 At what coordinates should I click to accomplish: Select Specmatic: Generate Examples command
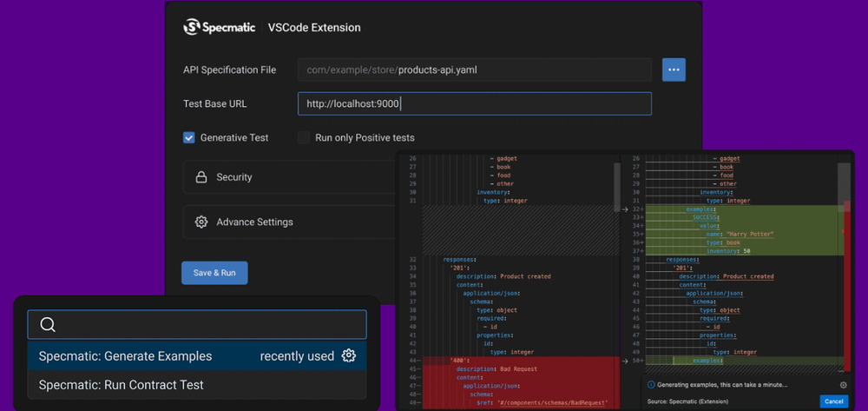[x=126, y=355]
